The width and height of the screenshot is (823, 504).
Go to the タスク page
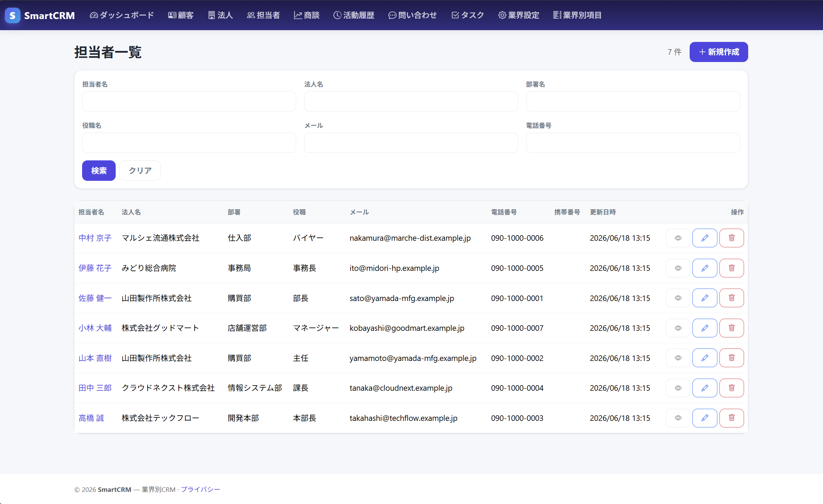pyautogui.click(x=468, y=15)
